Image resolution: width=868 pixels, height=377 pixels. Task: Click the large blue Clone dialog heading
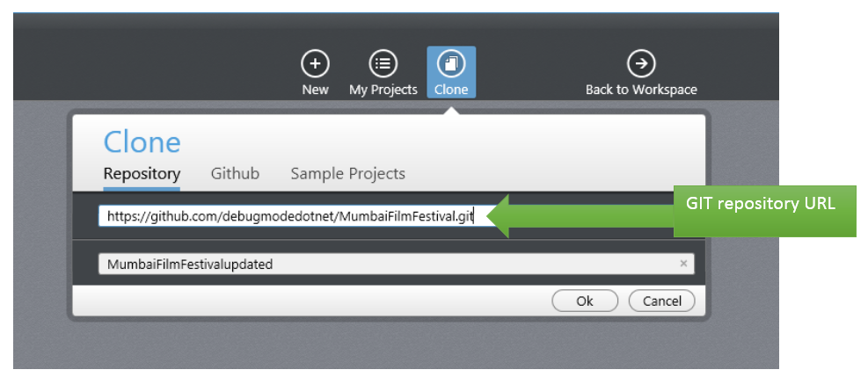[x=142, y=141]
